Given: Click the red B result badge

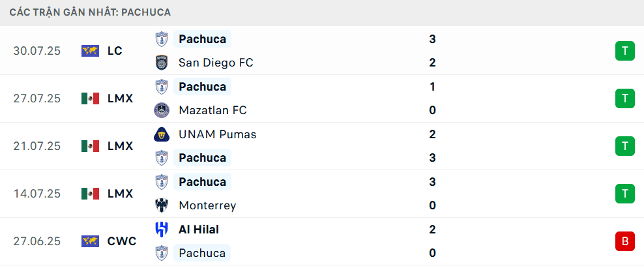Looking at the screenshot, I should (624, 241).
